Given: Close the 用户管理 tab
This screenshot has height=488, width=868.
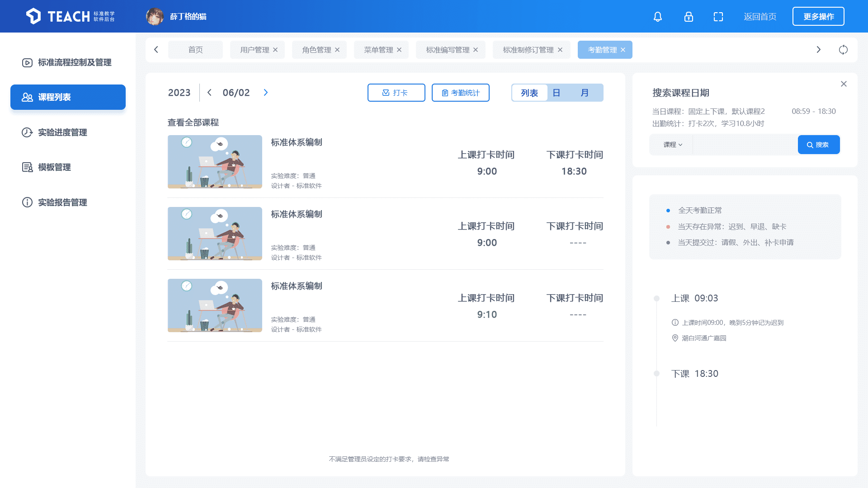Looking at the screenshot, I should pos(275,50).
